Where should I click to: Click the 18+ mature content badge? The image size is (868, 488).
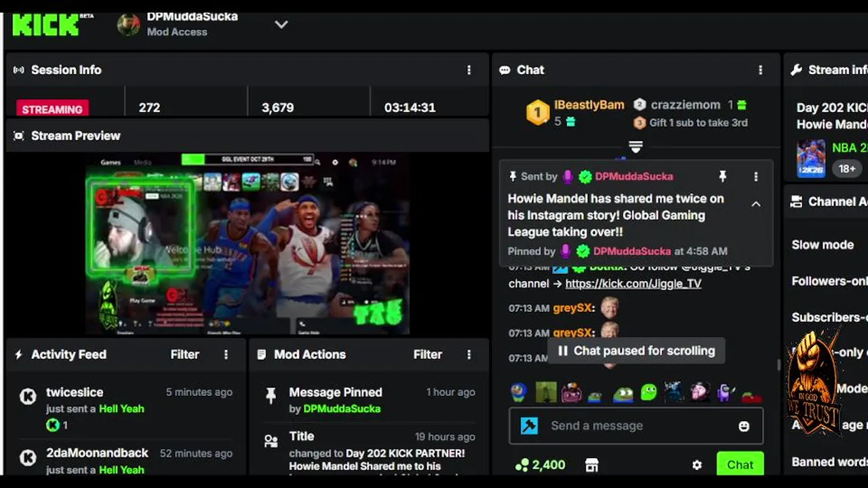click(x=847, y=168)
